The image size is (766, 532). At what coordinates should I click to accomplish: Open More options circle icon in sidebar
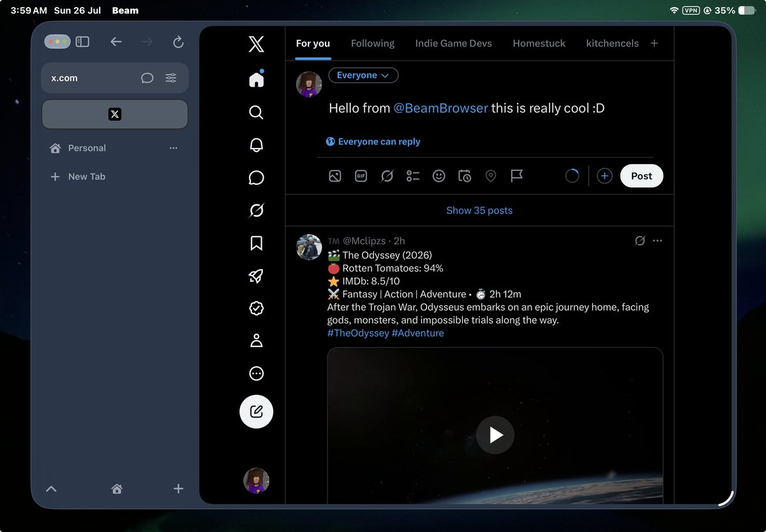tap(256, 374)
